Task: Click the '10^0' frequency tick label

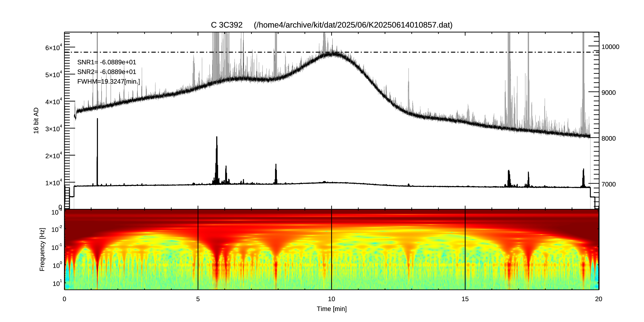Action: [57, 265]
